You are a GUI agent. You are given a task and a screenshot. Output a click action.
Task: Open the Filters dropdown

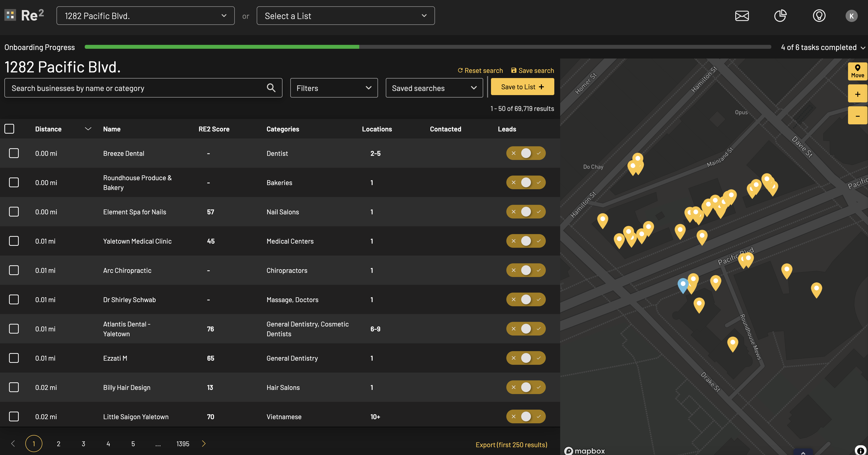pyautogui.click(x=334, y=88)
